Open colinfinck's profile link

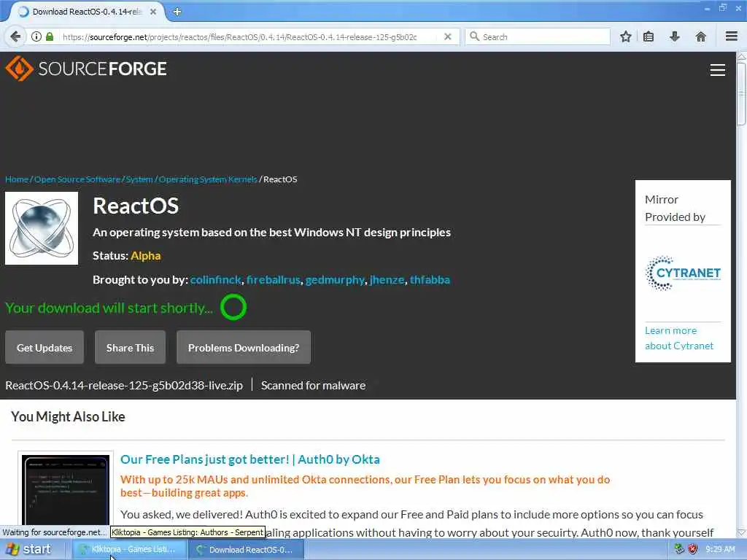point(216,279)
